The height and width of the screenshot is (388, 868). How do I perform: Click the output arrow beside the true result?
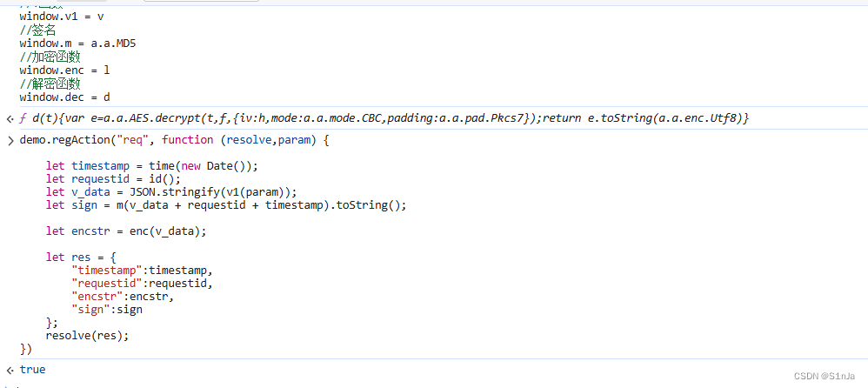coord(10,370)
